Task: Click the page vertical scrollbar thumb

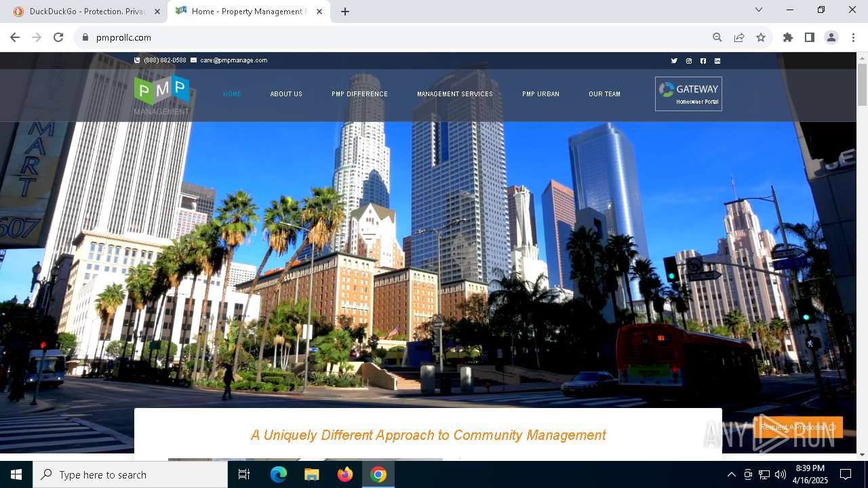Action: click(862, 85)
